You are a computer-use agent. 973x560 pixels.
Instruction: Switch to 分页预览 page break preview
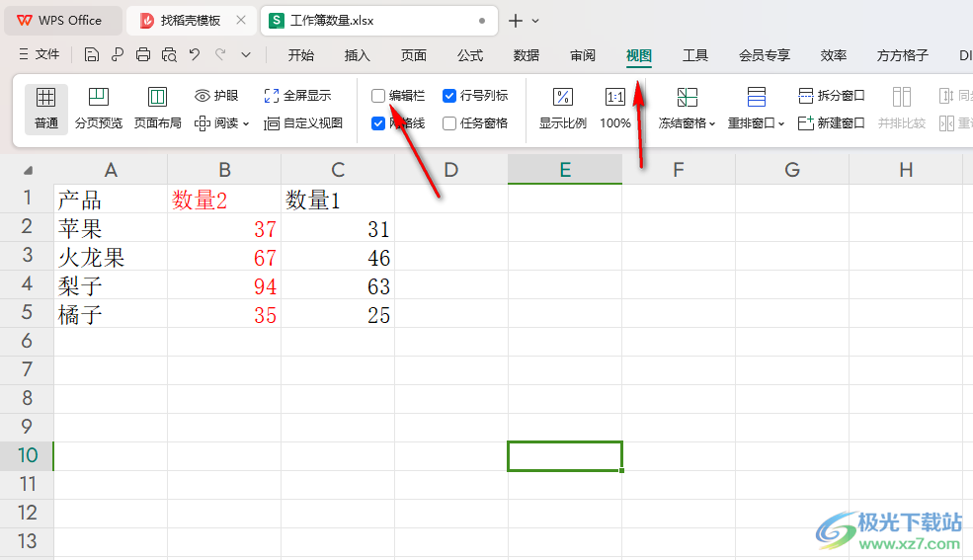[x=99, y=109]
